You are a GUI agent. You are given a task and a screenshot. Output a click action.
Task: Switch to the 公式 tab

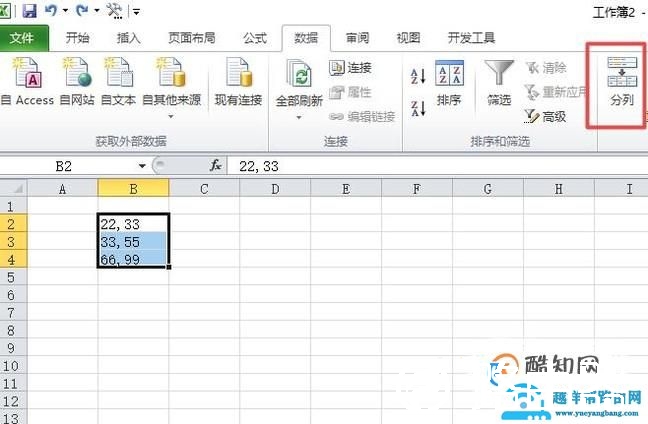point(255,38)
